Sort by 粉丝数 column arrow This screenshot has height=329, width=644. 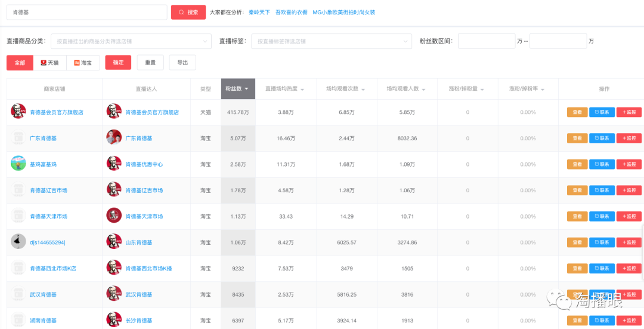(246, 89)
